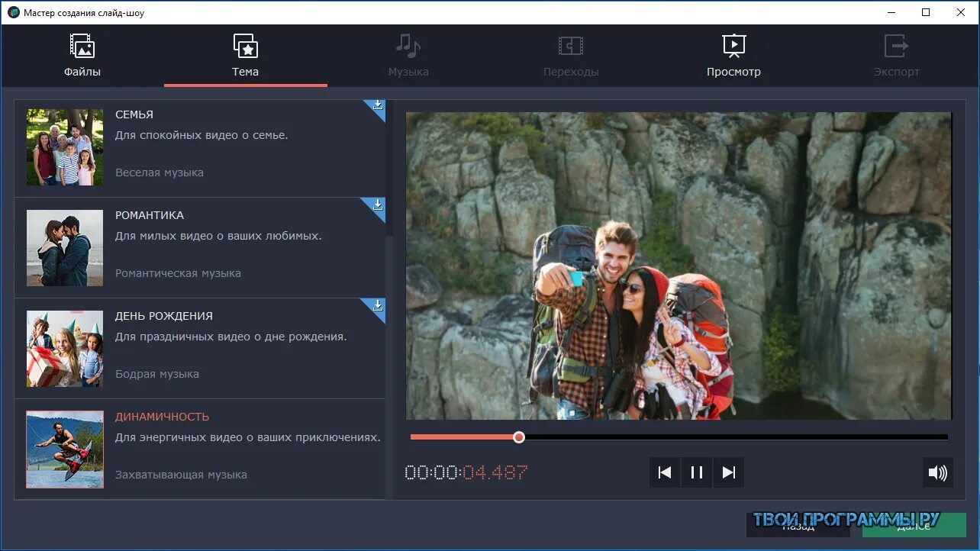Click the 00:00:04.487 timecode display
Image resolution: width=980 pixels, height=551 pixels.
[466, 472]
